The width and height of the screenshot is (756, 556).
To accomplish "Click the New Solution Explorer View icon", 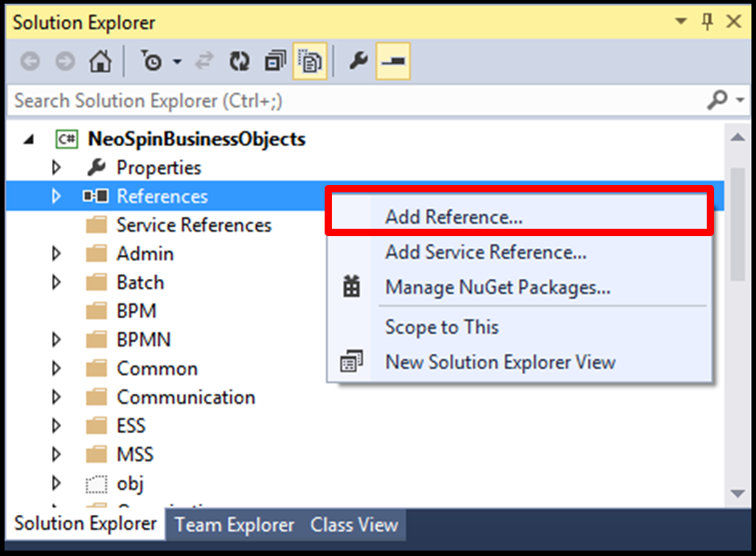I will pos(351,362).
